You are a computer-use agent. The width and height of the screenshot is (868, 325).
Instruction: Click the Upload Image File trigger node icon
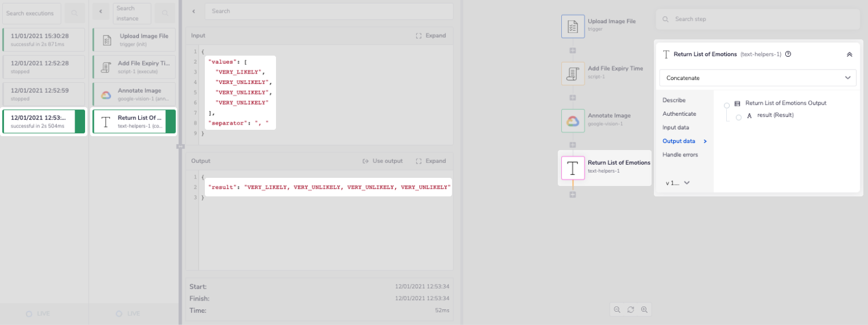click(x=573, y=27)
